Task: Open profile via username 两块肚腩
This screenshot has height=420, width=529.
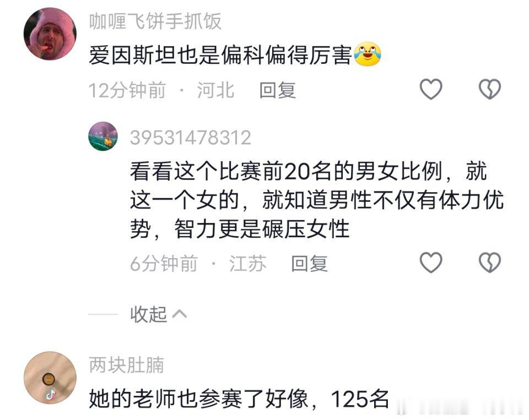Action: click(127, 365)
